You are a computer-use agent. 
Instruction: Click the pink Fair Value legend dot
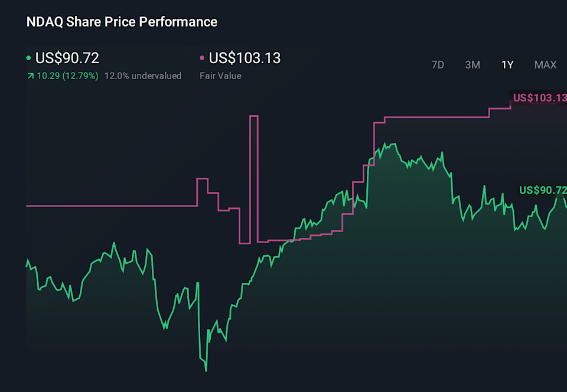click(x=201, y=58)
